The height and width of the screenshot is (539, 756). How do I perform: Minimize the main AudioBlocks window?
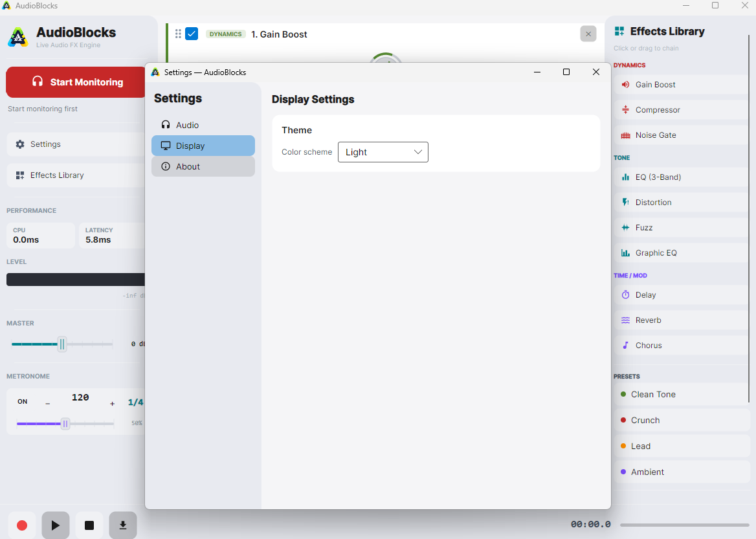pos(686,5)
